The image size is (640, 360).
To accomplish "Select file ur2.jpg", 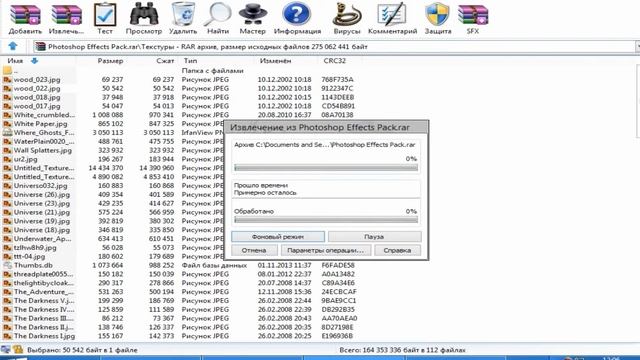I will click(x=25, y=159).
